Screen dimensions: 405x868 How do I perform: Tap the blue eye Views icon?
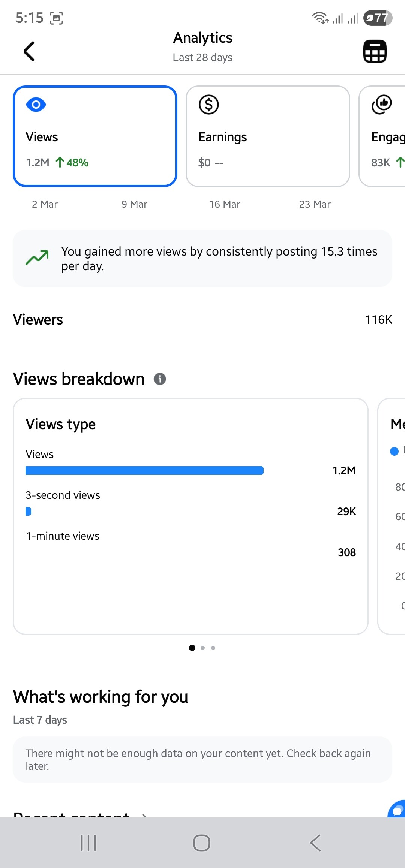click(36, 105)
